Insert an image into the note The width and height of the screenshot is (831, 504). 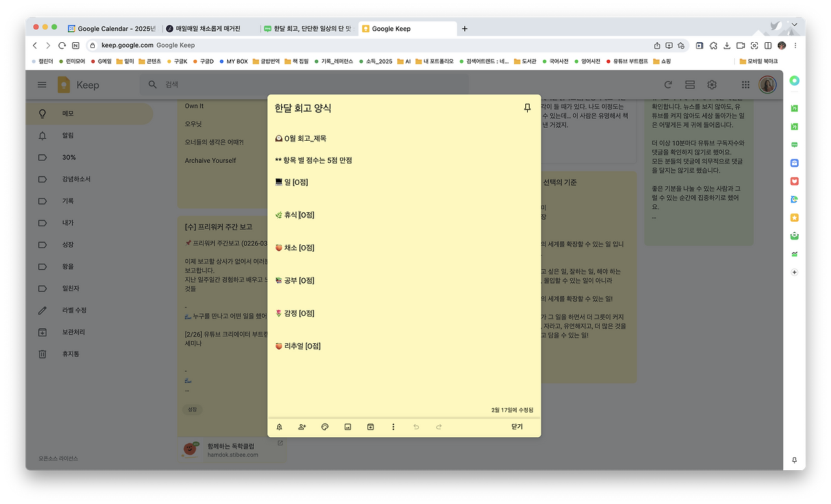347,427
